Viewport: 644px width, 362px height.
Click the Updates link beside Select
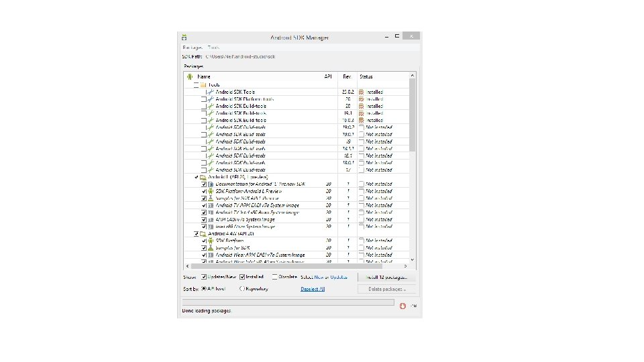pos(339,277)
